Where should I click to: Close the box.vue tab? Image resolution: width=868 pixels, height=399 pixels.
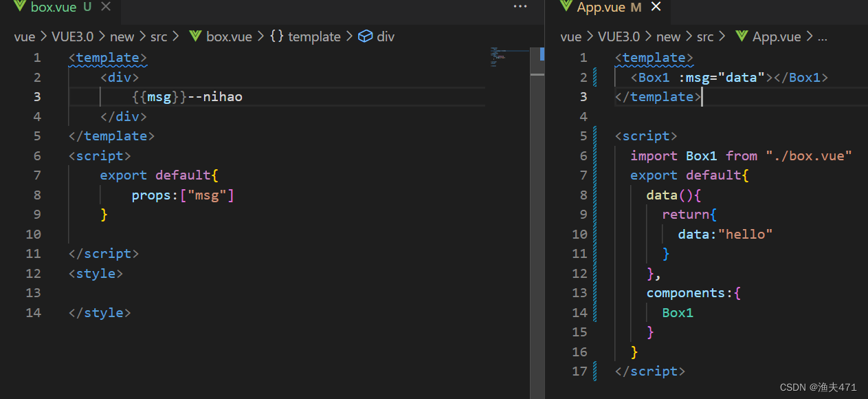104,8
